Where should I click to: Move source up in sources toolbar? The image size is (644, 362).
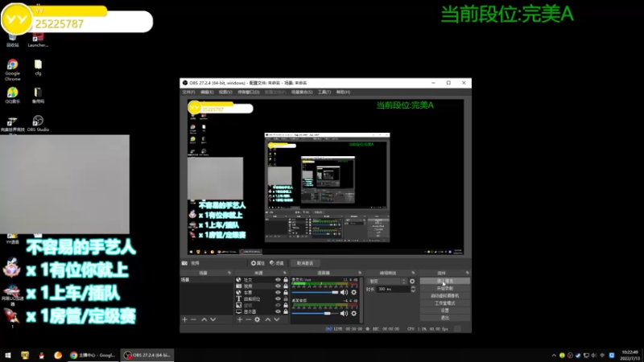[x=268, y=319]
